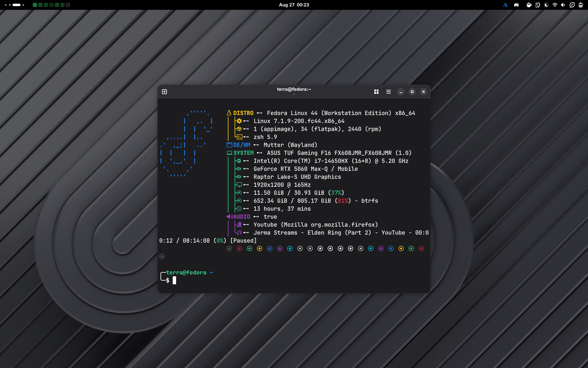This screenshot has width=588, height=368.
Task: Click the 'Mutter (Wayland)' text
Action: point(290,145)
